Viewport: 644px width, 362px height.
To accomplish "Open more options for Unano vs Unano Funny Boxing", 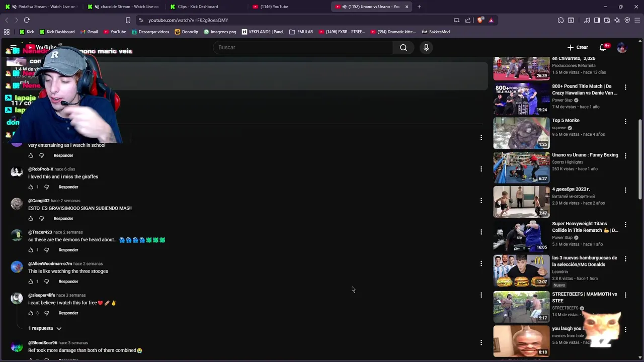I will click(x=625, y=156).
